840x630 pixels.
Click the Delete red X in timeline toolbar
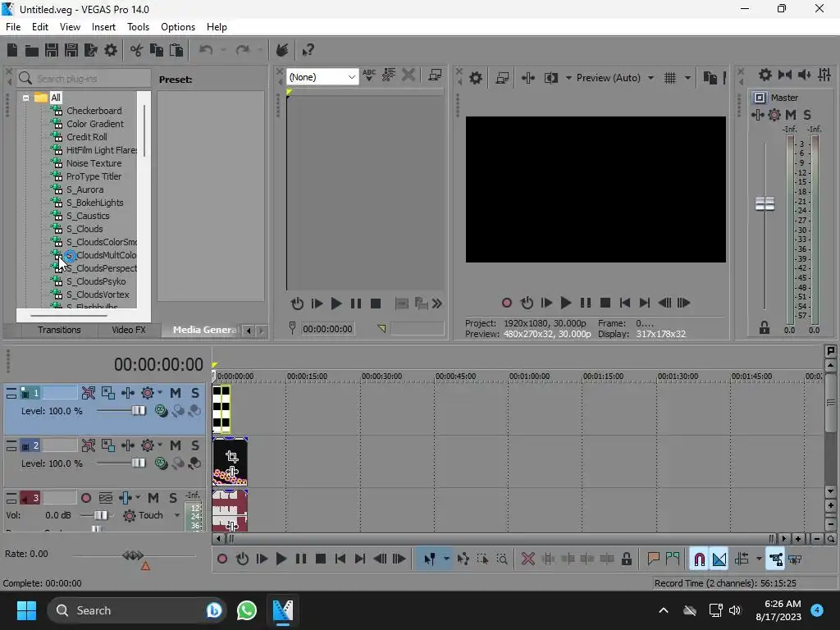point(528,559)
